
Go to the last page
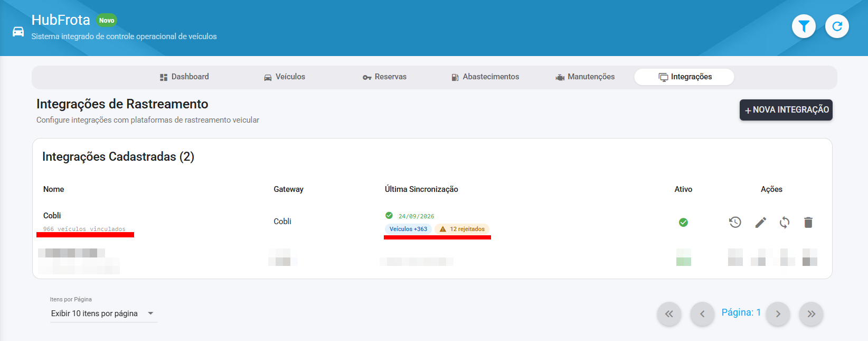(x=811, y=314)
